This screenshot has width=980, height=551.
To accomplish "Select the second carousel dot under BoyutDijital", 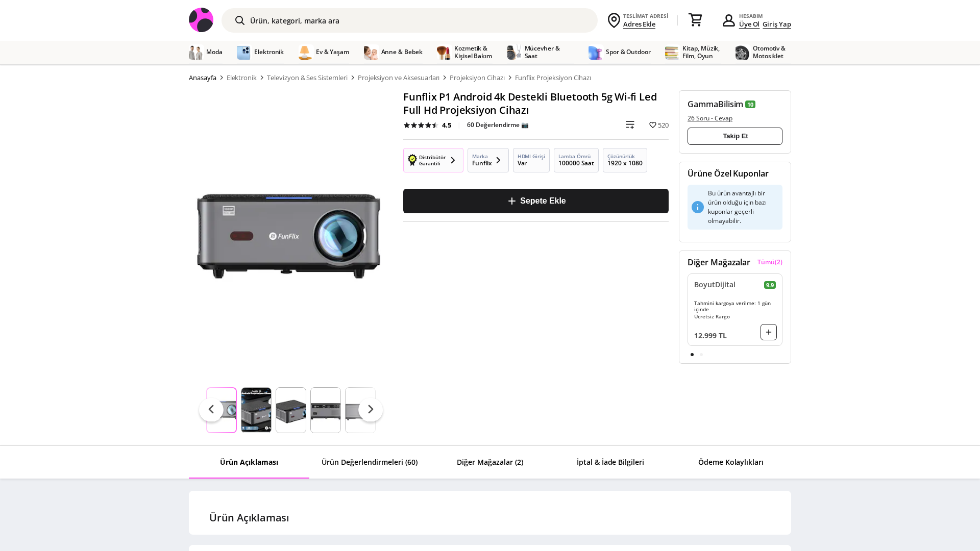I will tap(701, 354).
